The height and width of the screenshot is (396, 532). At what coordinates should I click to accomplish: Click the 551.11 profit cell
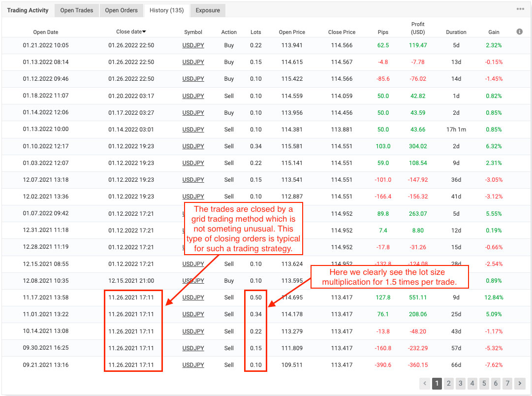pyautogui.click(x=418, y=297)
